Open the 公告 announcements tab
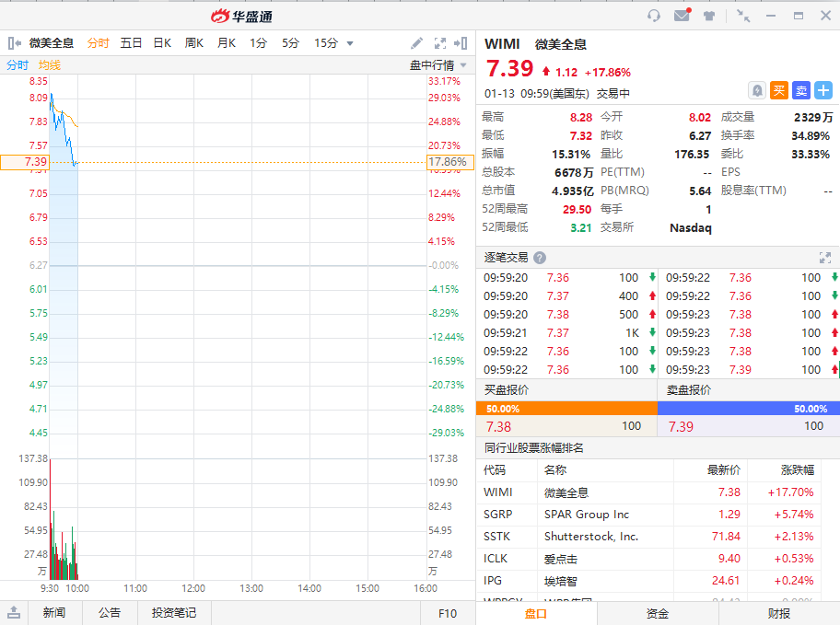This screenshot has height=625, width=840. (x=110, y=613)
